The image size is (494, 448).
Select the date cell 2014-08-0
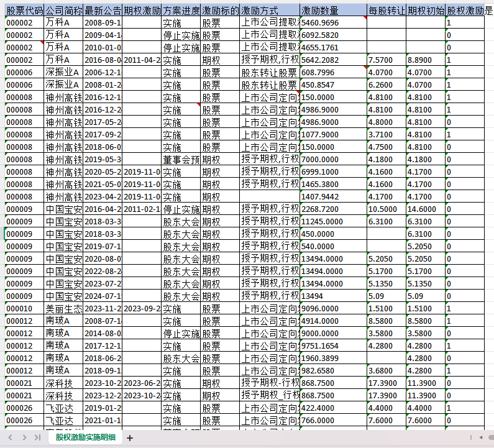(x=103, y=333)
